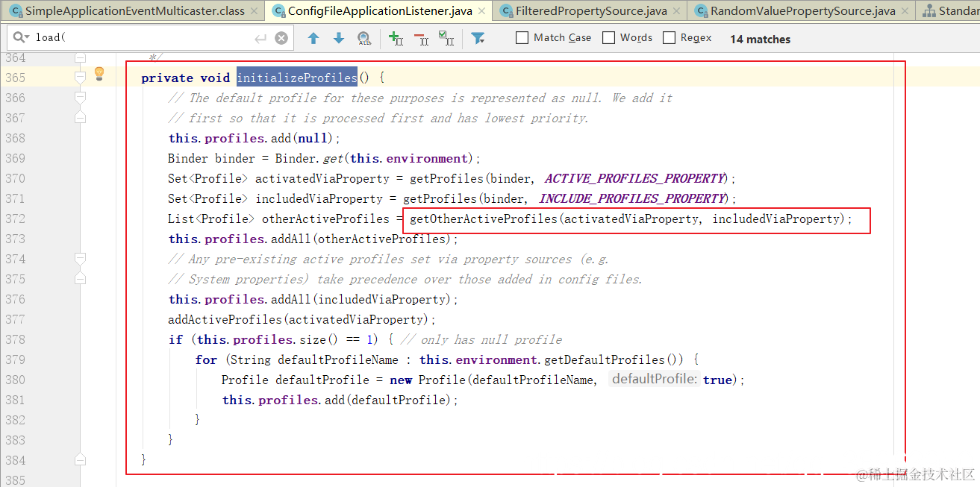Toggle the fold end marker at line 384
This screenshot has width=980, height=487.
click(81, 460)
